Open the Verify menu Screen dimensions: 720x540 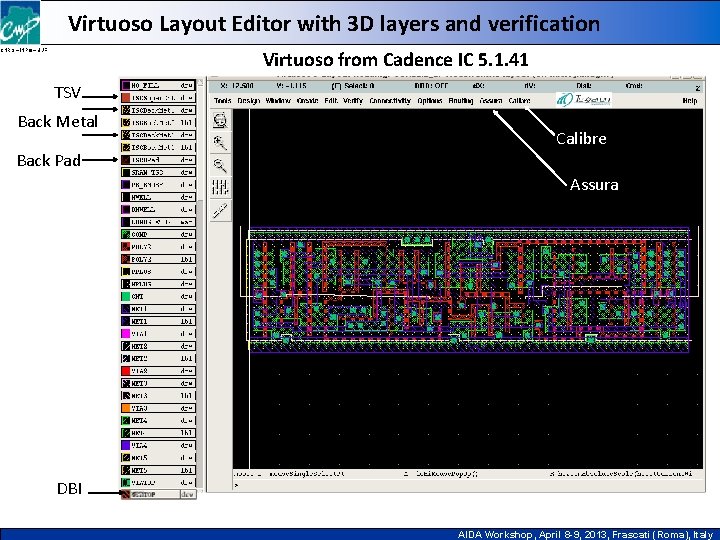353,101
